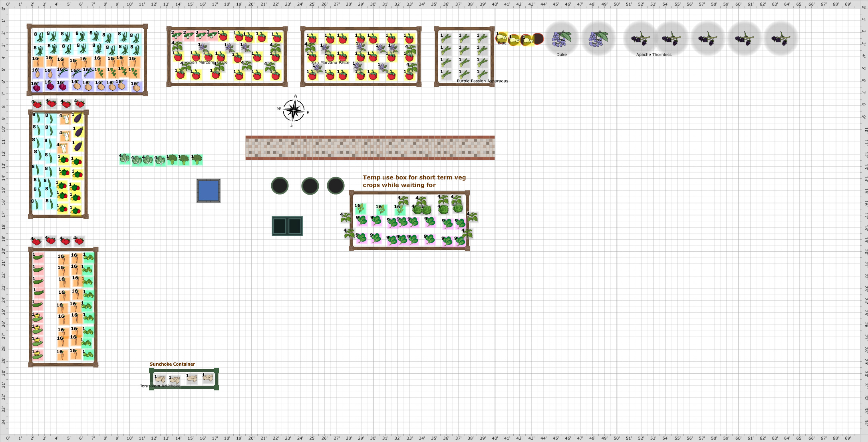Click the leftmost black round pot
This screenshot has height=442, width=868.
pos(280,186)
